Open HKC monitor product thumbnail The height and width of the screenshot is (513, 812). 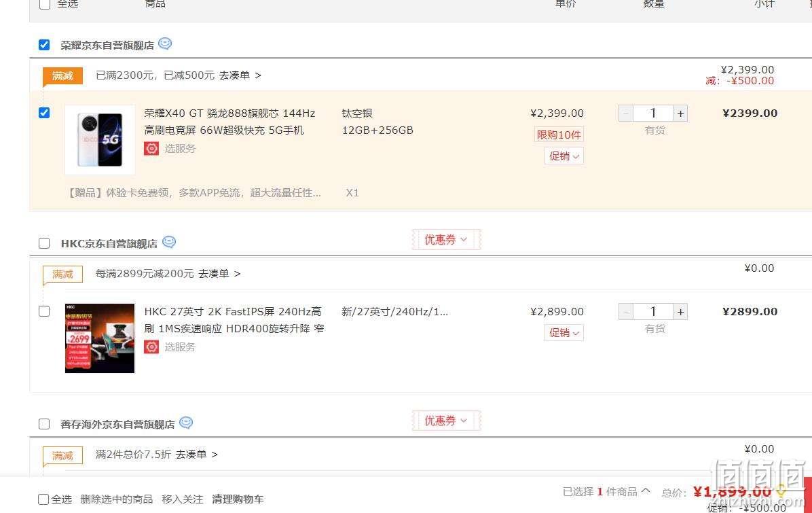click(100, 338)
